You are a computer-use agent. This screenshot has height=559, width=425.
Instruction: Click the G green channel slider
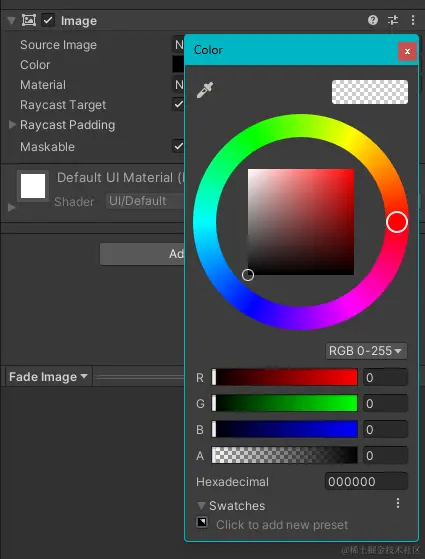click(285, 403)
